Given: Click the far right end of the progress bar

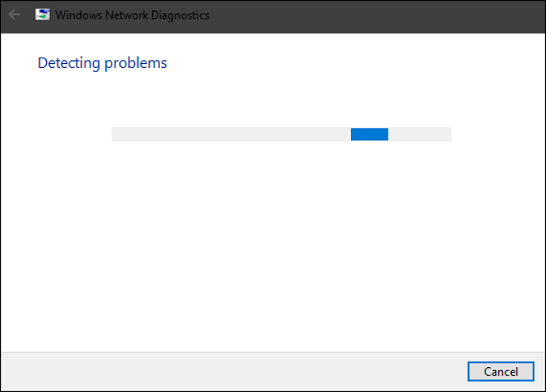Looking at the screenshot, I should pos(449,134).
